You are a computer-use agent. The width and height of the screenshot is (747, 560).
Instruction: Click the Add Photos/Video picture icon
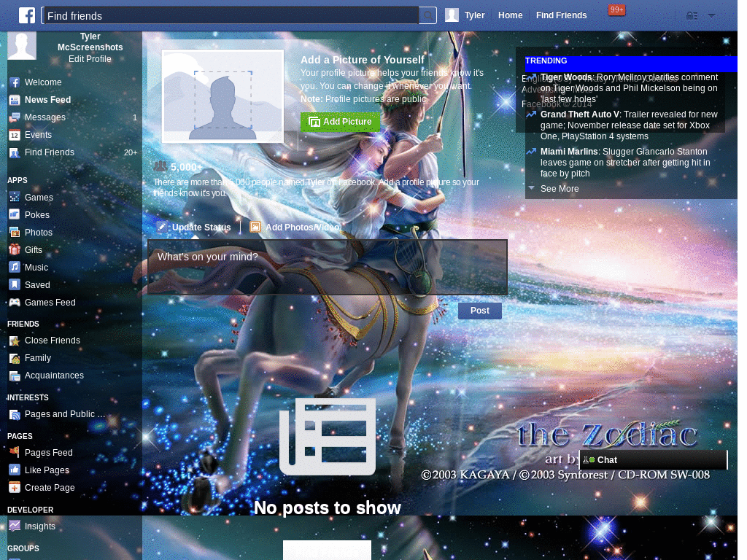(x=255, y=227)
